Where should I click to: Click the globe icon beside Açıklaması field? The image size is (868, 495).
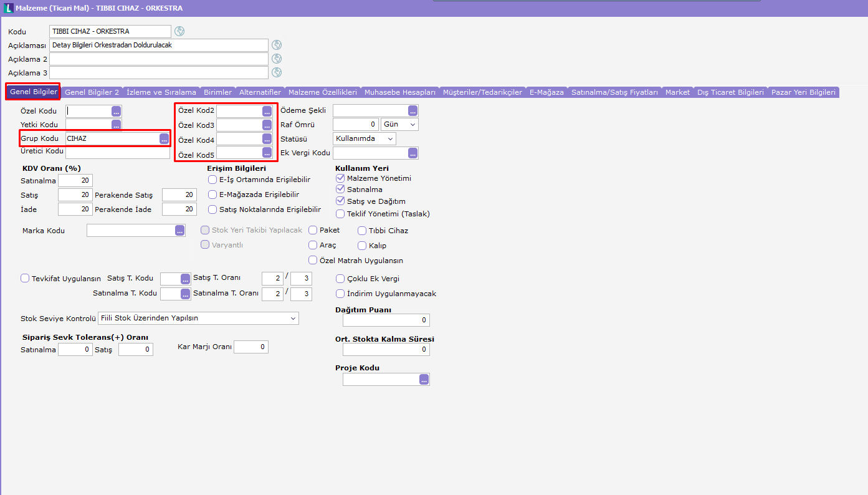[277, 45]
